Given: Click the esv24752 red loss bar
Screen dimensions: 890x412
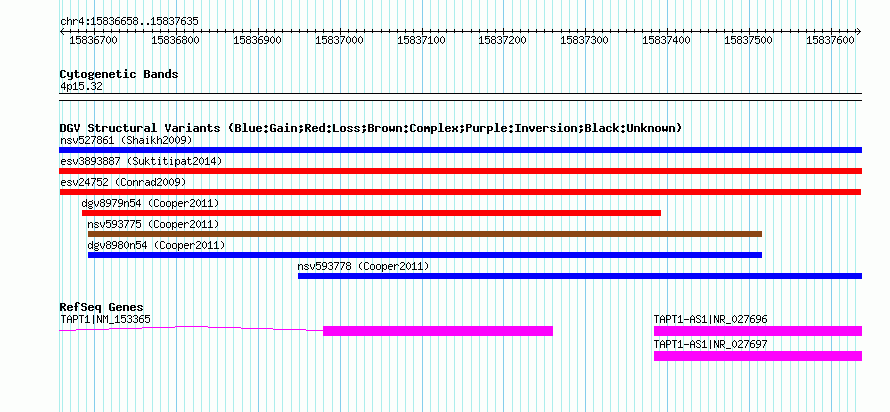Looking at the screenshot, I should (460, 192).
